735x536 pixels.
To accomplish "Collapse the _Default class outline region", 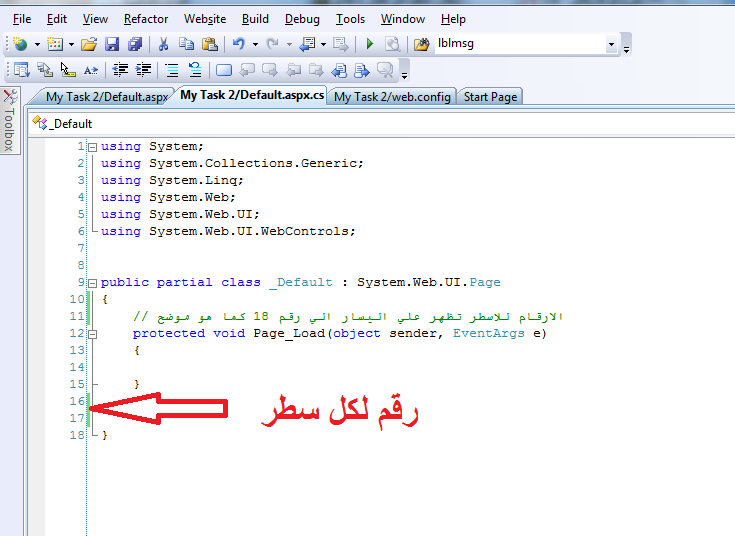I will tap(93, 283).
